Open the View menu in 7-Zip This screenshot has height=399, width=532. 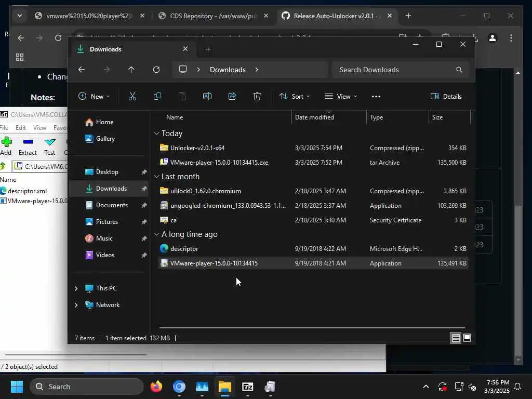coord(39,128)
